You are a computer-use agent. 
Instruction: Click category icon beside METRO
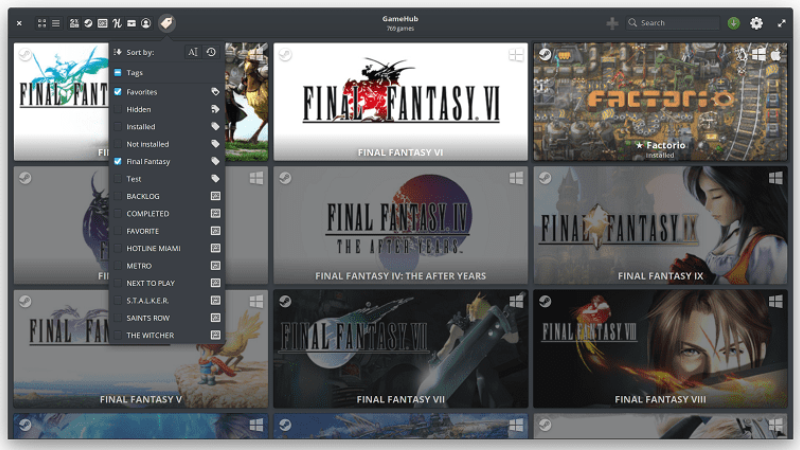(215, 265)
